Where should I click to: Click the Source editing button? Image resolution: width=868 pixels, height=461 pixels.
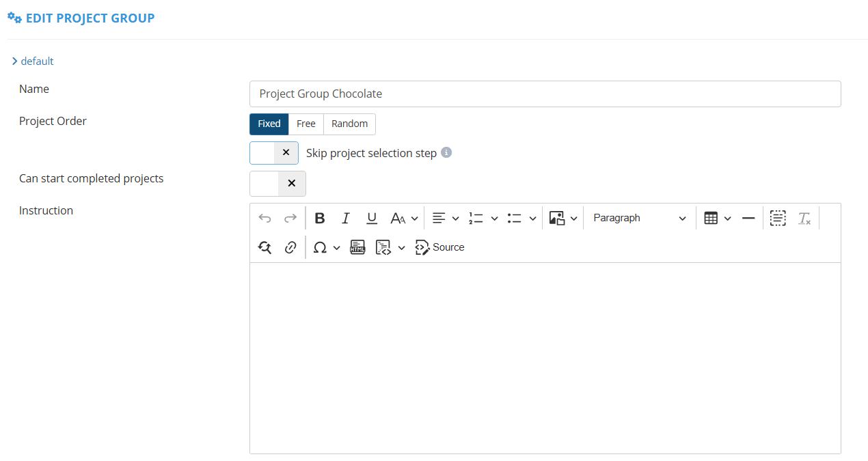click(x=440, y=247)
